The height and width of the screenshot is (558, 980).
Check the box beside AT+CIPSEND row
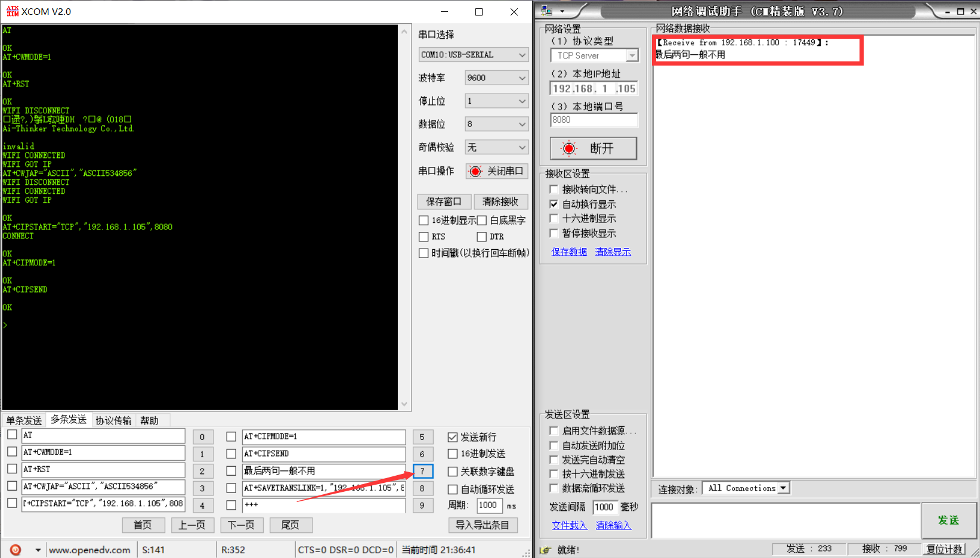(x=231, y=454)
